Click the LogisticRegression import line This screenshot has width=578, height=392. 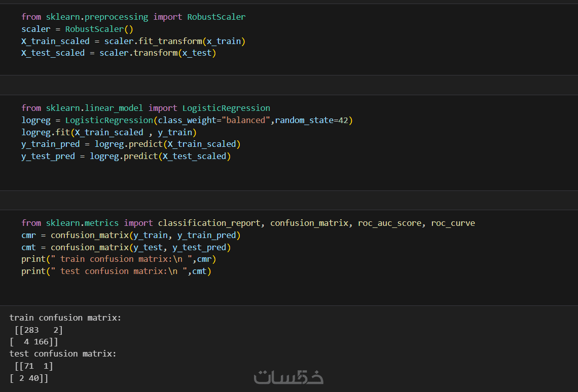(x=146, y=108)
